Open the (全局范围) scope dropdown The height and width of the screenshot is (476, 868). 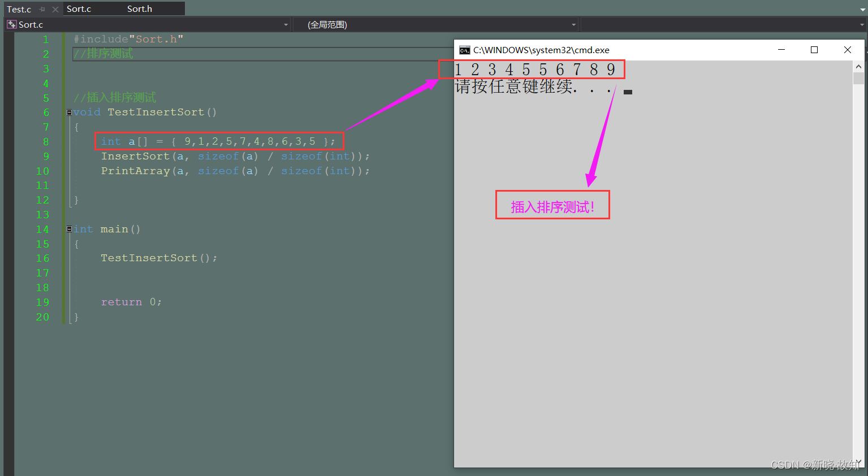point(573,25)
